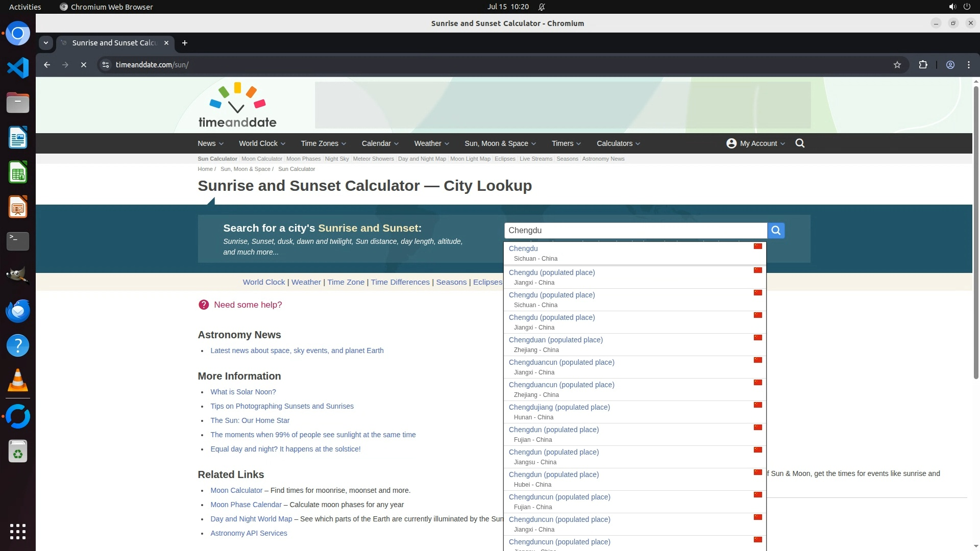Stop page loading with X button
The height and width of the screenshot is (551, 980).
(84, 65)
